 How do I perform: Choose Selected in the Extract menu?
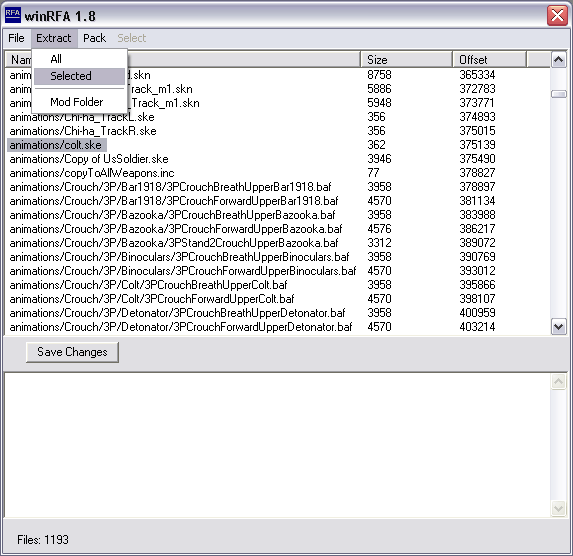click(x=79, y=76)
